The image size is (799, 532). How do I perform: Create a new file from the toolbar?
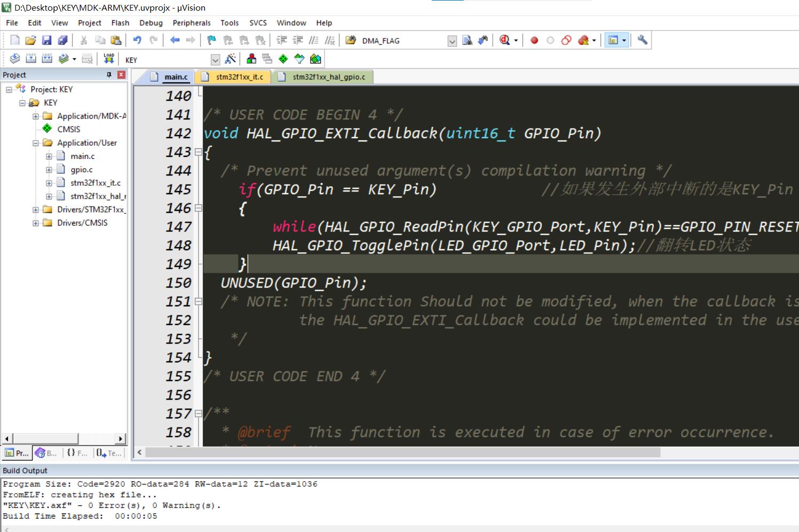point(15,41)
